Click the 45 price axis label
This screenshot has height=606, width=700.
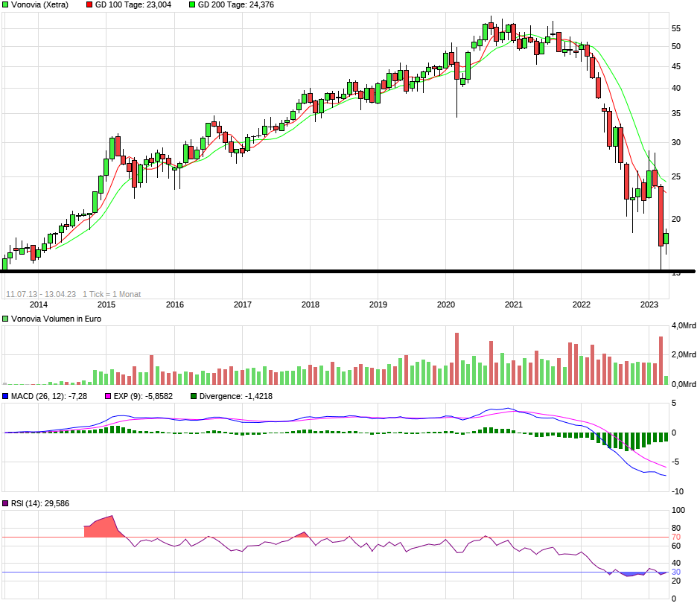pyautogui.click(x=676, y=66)
